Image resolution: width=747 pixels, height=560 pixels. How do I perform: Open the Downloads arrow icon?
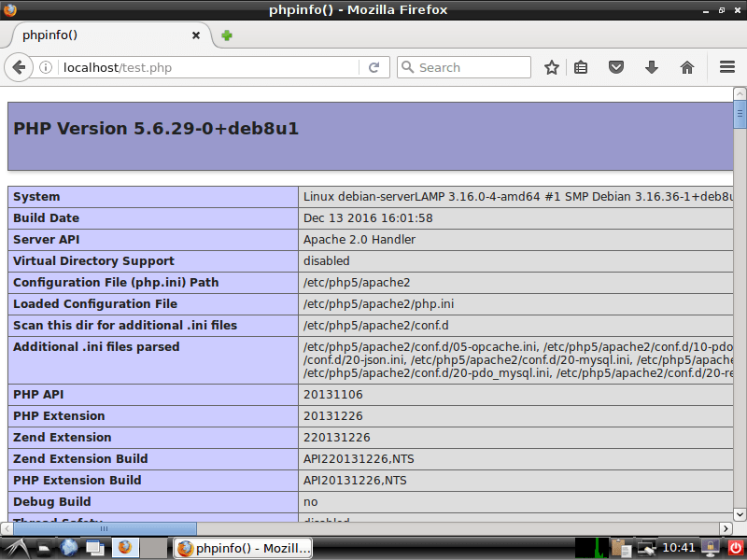pyautogui.click(x=652, y=67)
